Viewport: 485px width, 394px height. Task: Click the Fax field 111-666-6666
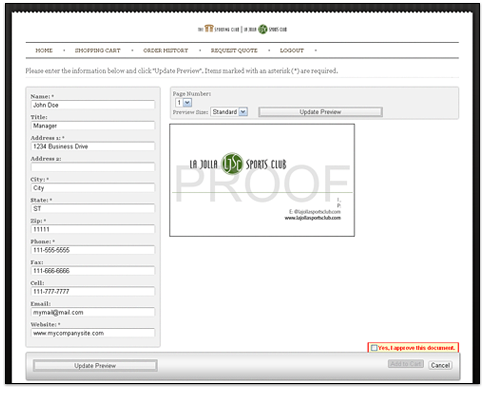(93, 271)
